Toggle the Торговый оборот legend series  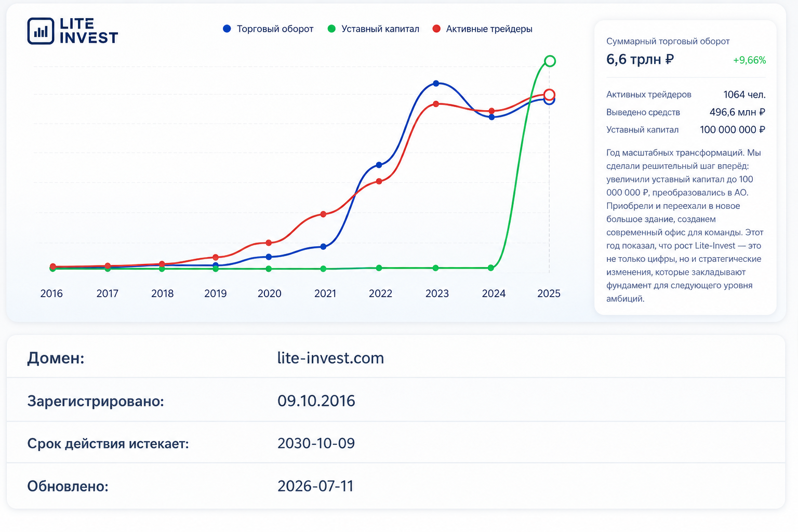(x=268, y=29)
